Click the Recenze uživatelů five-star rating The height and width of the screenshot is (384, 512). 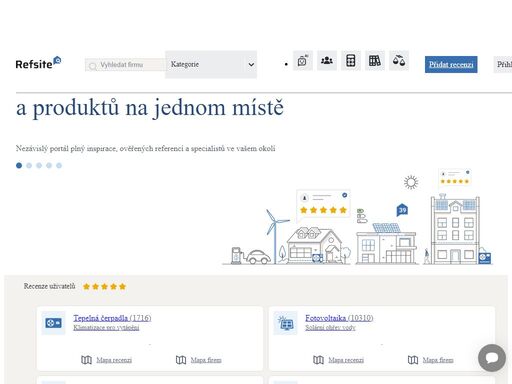coord(104,286)
